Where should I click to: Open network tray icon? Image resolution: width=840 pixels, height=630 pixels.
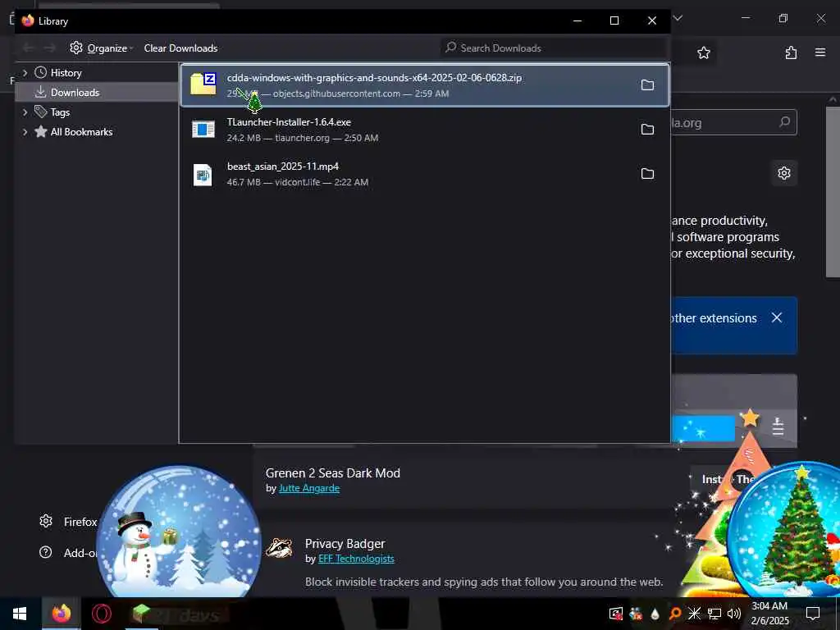click(714, 614)
